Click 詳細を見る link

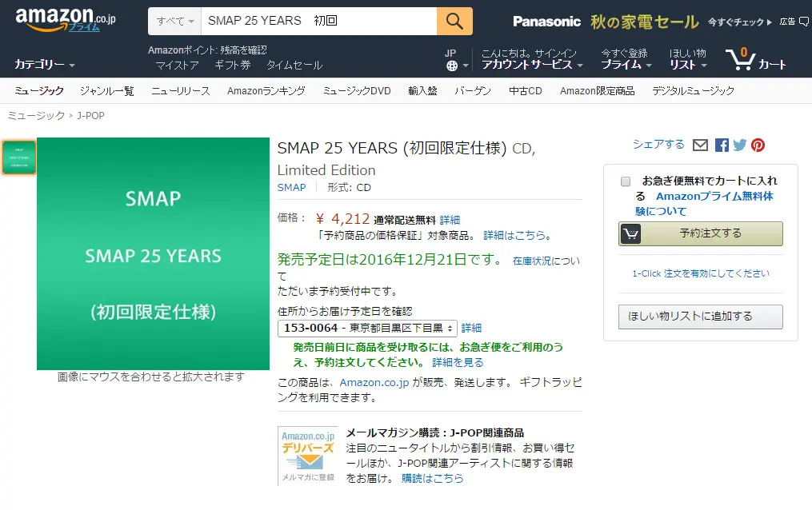click(458, 363)
